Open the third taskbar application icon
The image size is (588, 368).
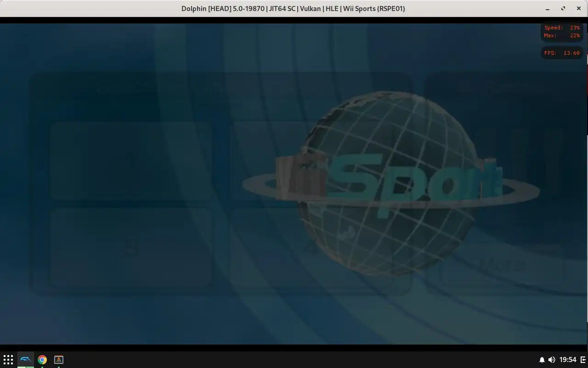pos(59,360)
